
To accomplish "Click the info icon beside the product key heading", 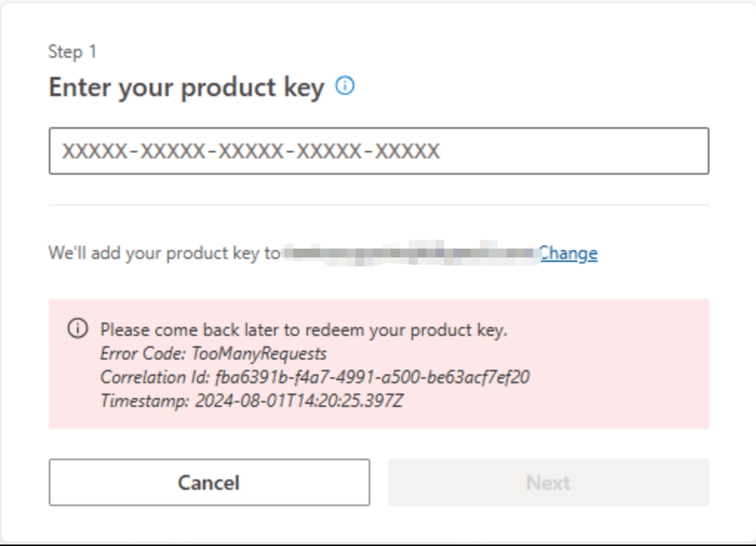I will 345,86.
